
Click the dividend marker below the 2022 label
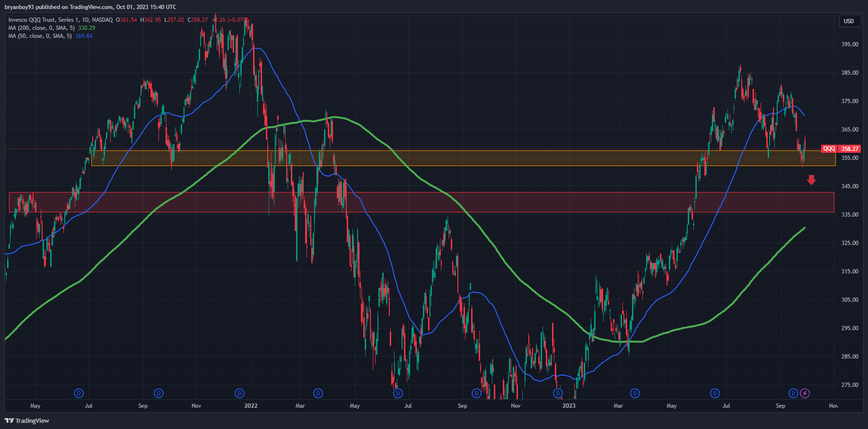[240, 393]
